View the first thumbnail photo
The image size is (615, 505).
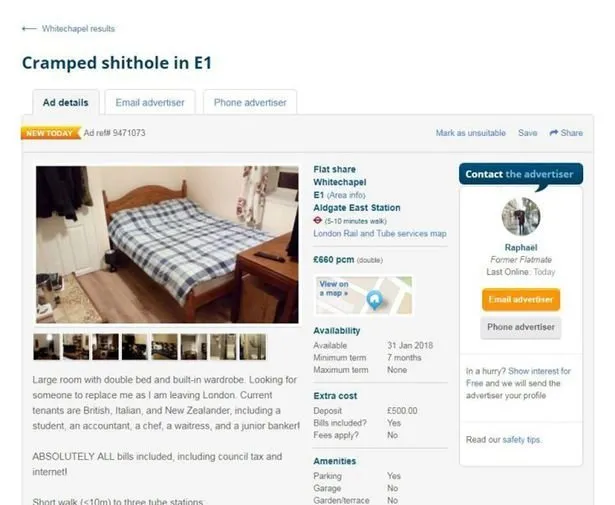pos(47,347)
